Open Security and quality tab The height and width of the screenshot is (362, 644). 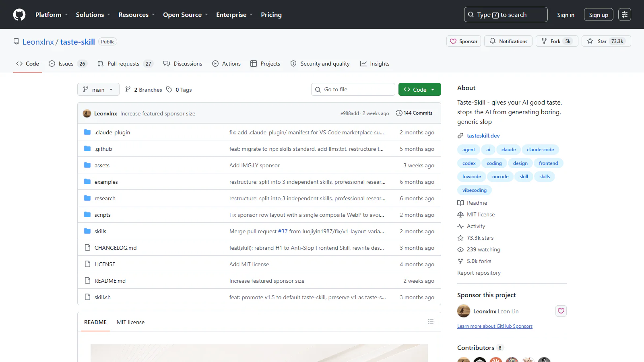coord(320,64)
